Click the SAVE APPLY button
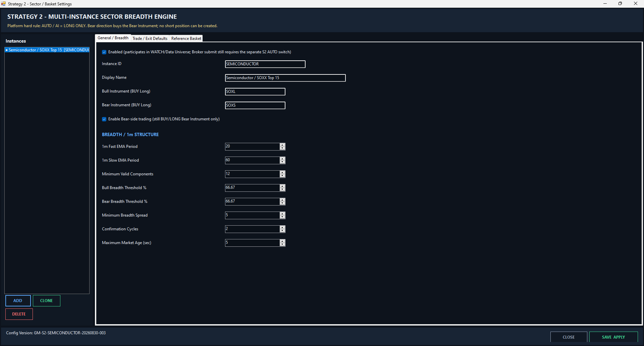The height and width of the screenshot is (346, 644). click(x=613, y=337)
